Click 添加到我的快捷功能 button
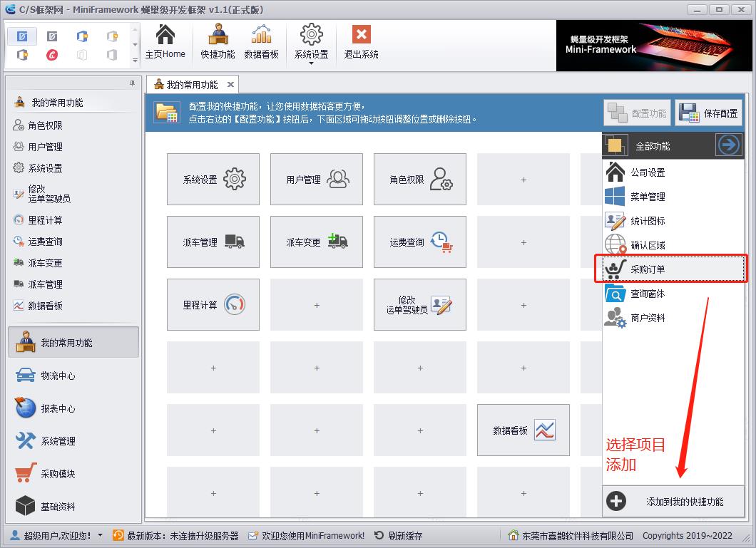 point(673,502)
